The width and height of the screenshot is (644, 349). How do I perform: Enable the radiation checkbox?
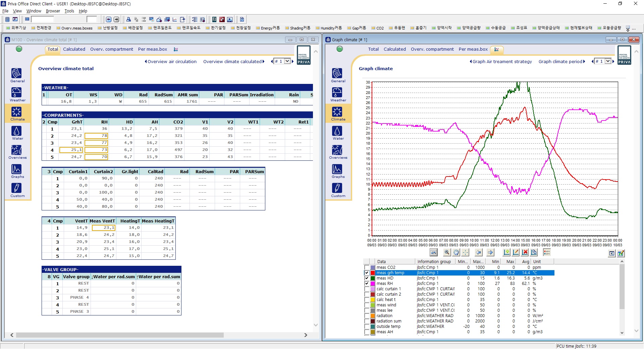coord(367,316)
